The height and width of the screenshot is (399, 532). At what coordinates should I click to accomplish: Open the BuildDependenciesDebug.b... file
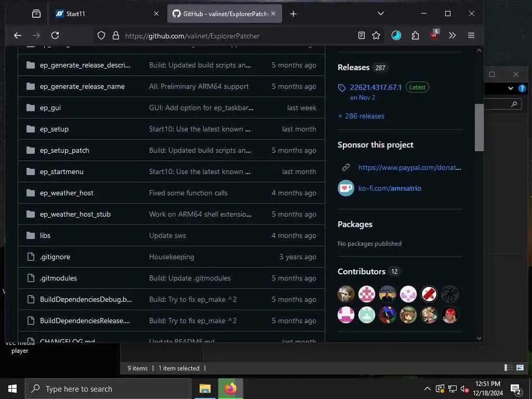[x=86, y=299]
